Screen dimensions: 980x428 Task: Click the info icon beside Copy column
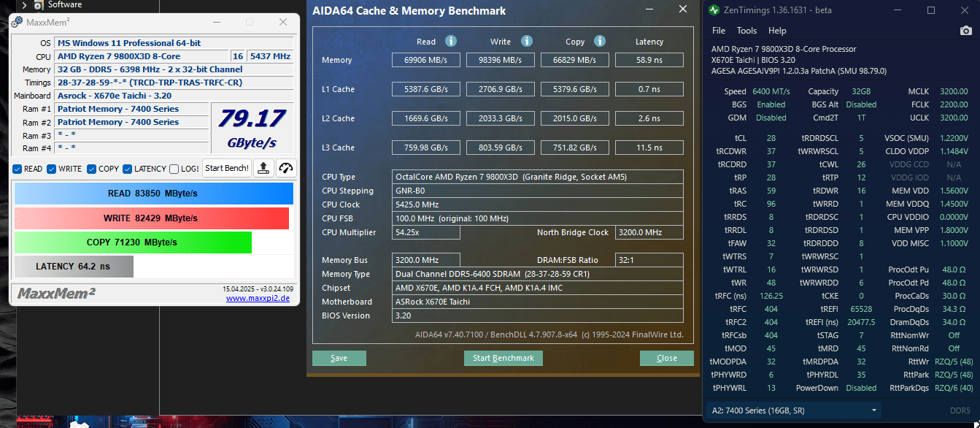[600, 41]
